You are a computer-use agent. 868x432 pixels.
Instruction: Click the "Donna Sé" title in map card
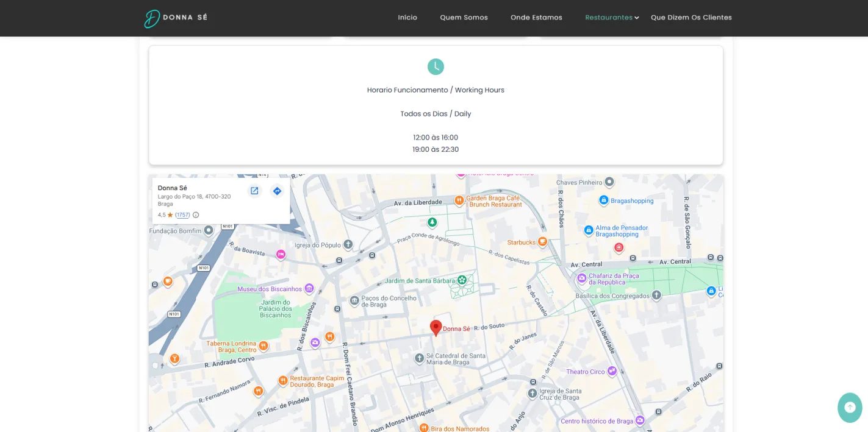pos(173,188)
